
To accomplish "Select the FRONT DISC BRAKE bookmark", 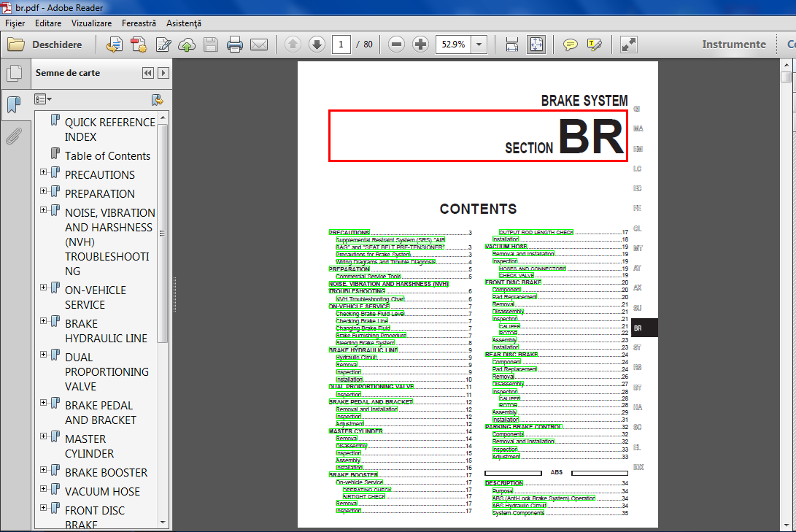I will pos(94,517).
